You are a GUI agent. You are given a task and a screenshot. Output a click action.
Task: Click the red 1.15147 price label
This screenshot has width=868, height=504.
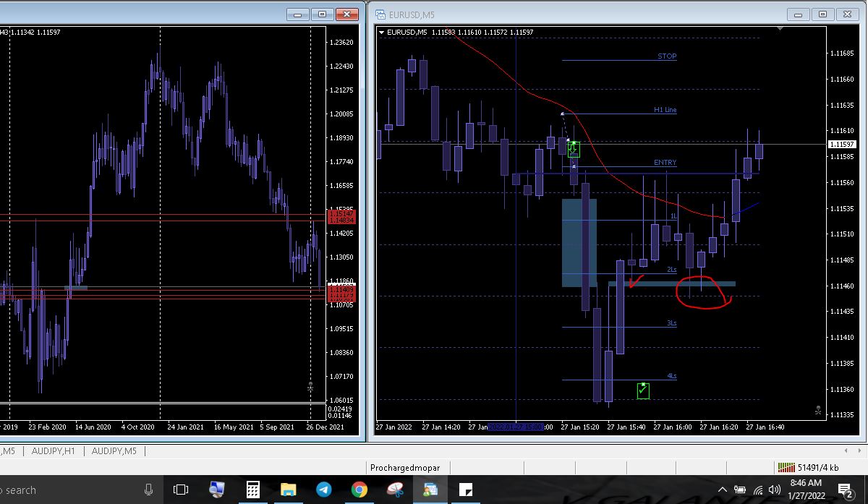341,214
